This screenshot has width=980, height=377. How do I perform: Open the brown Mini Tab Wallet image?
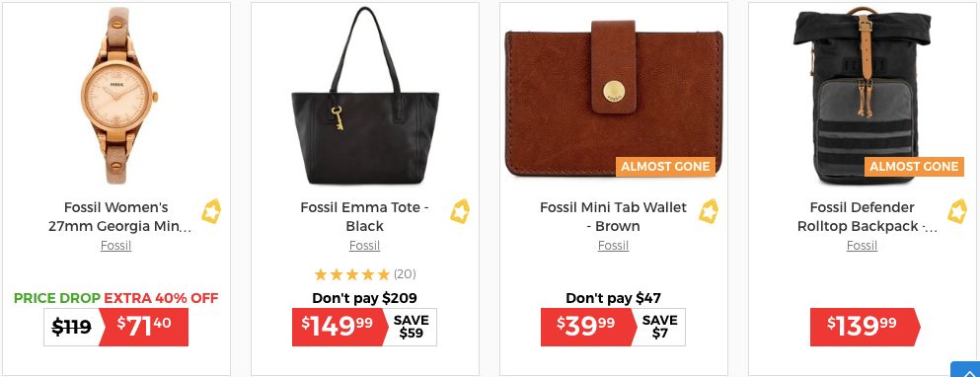pyautogui.click(x=614, y=99)
